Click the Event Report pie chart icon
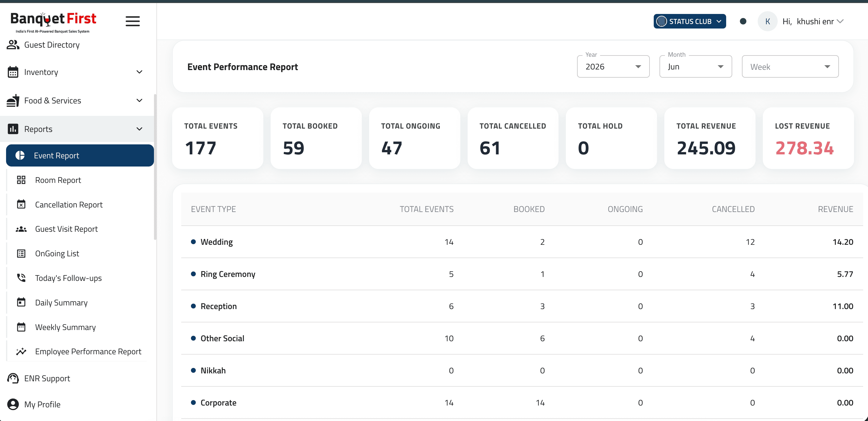This screenshot has width=868, height=421. (20, 155)
